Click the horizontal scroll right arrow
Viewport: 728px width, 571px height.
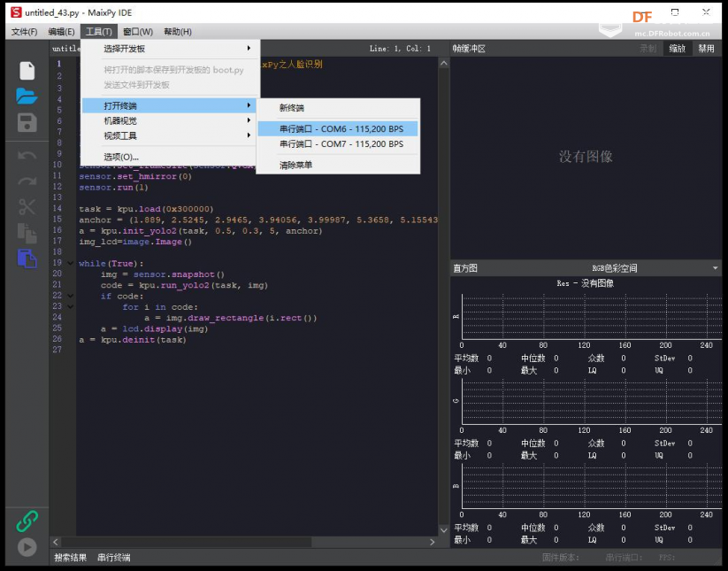point(433,542)
